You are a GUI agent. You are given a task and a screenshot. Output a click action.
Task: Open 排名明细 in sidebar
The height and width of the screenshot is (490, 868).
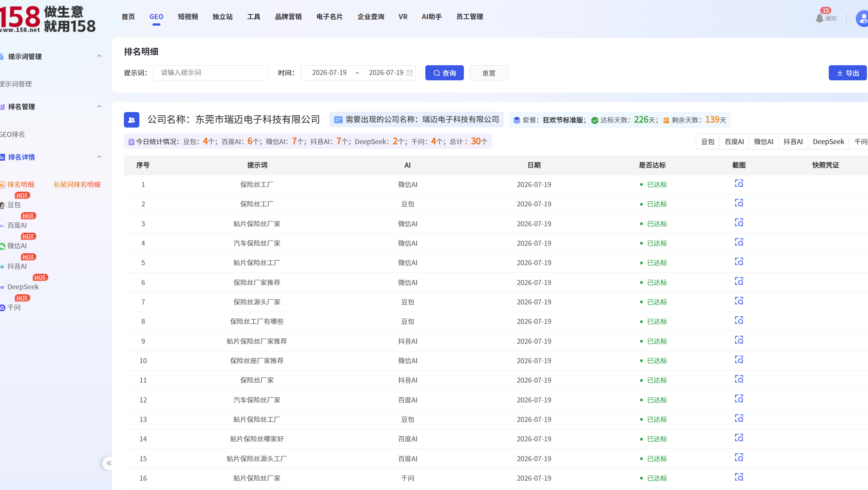coord(21,184)
